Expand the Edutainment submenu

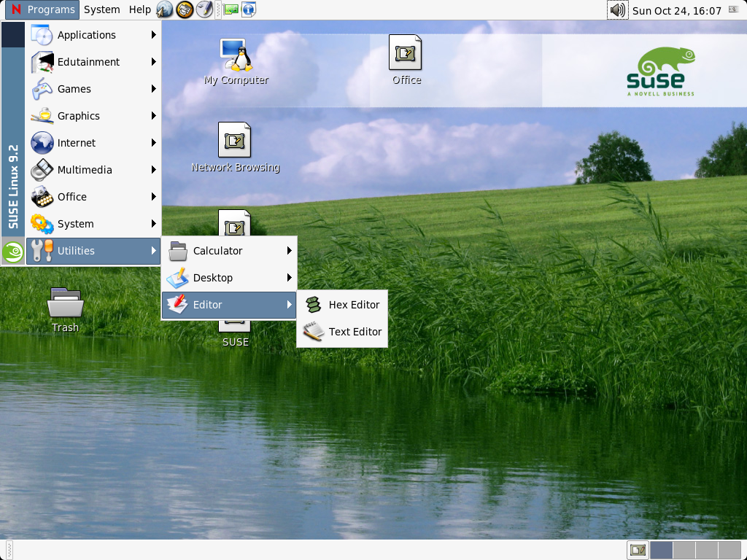tap(93, 62)
